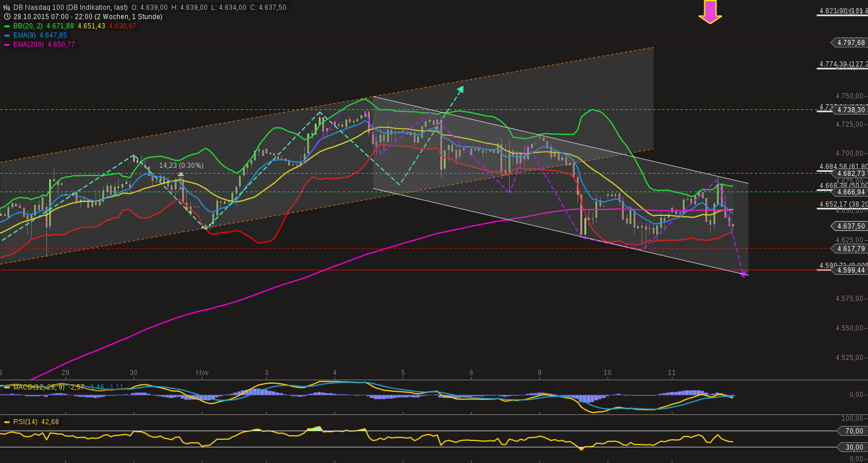The width and height of the screenshot is (868, 463).
Task: Click the 4.682,73 price tag on the axis
Action: [x=849, y=173]
